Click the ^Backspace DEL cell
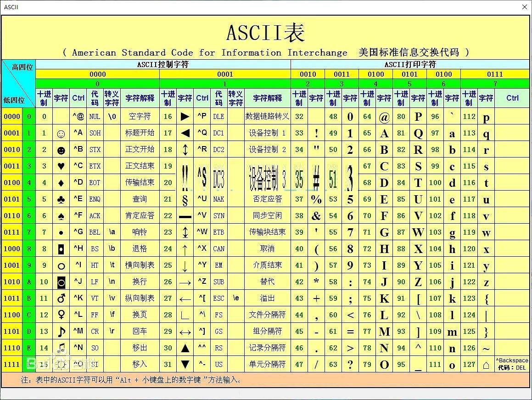532x400 pixels. (512, 364)
